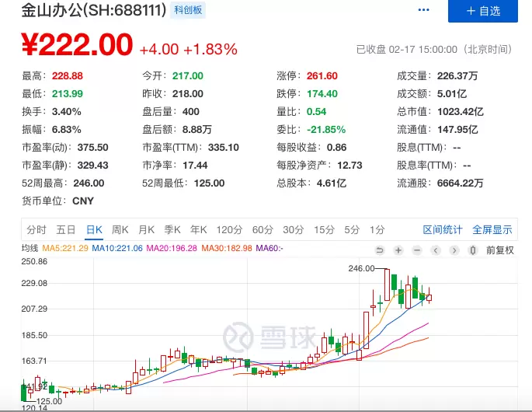Toggle the MA20 moving average line

pos(174,248)
